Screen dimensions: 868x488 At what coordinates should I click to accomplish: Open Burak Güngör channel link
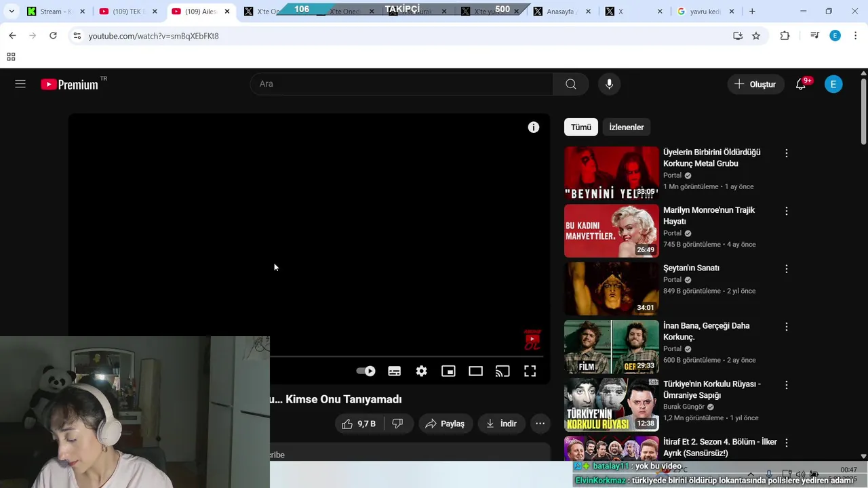point(684,407)
